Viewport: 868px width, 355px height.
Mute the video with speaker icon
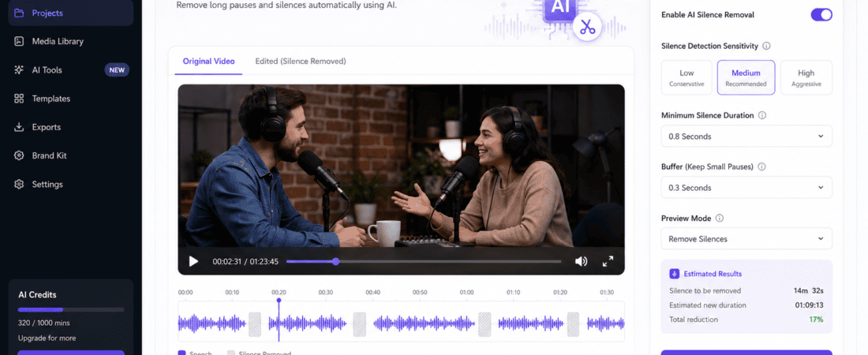(x=581, y=261)
